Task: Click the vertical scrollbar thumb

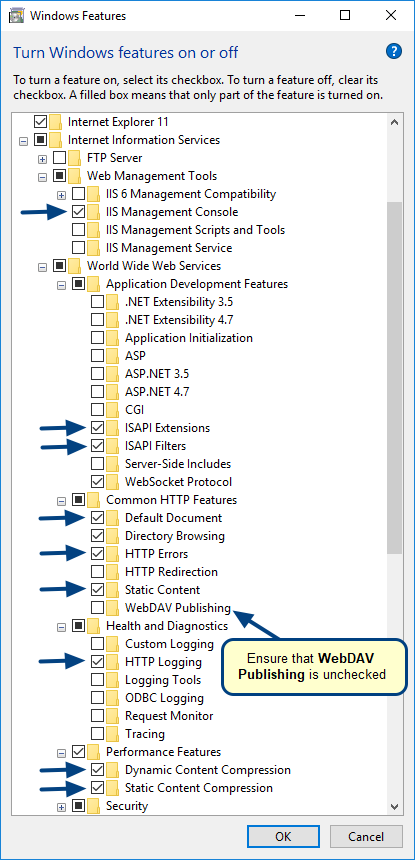Action: [x=394, y=377]
